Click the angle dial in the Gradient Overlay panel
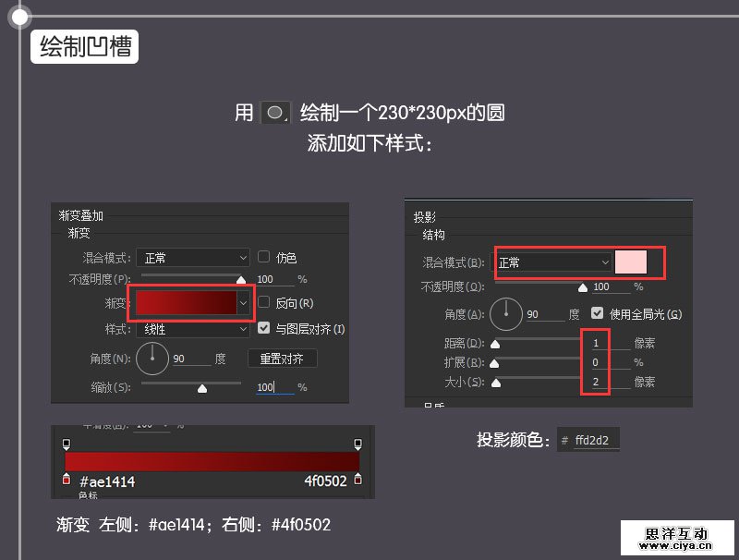This screenshot has height=560, width=739. (151, 357)
